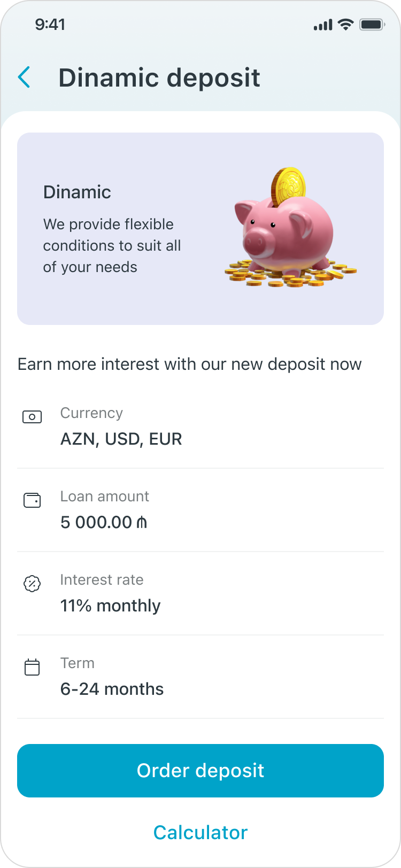Viewport: 401px width, 868px height.
Task: Tap the 9:41 status bar clock
Action: [50, 25]
